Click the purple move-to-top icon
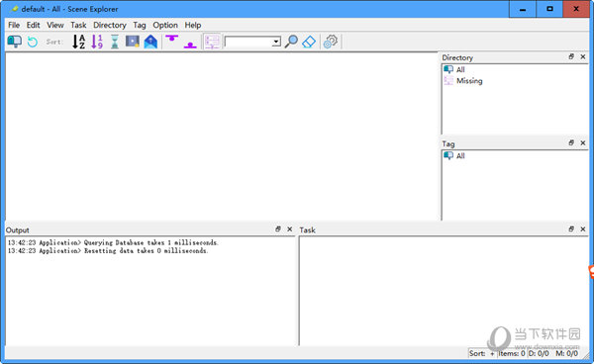The height and width of the screenshot is (364, 594). (x=172, y=39)
